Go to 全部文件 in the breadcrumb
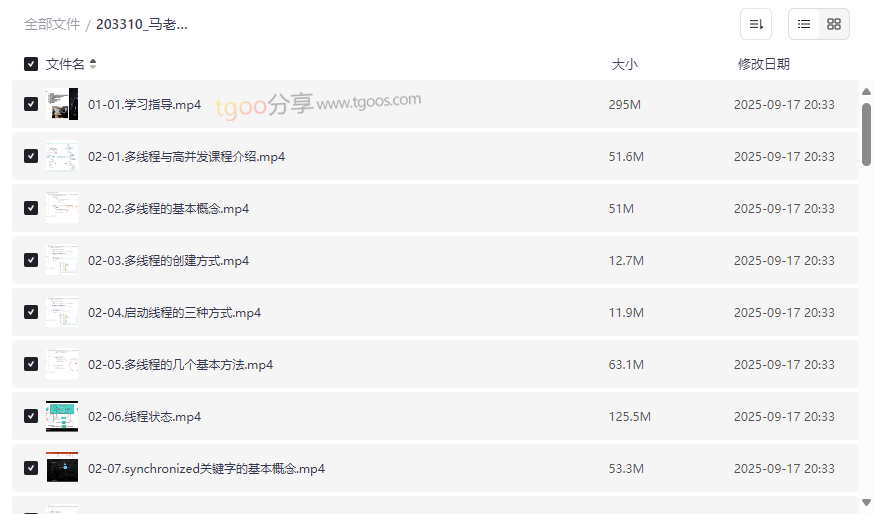This screenshot has width=874, height=514. (52, 24)
